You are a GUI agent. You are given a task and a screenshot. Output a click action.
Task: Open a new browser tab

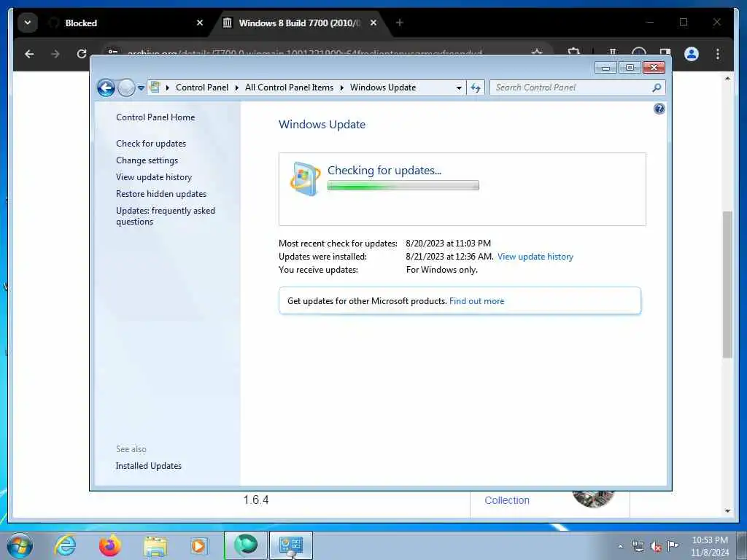399,23
